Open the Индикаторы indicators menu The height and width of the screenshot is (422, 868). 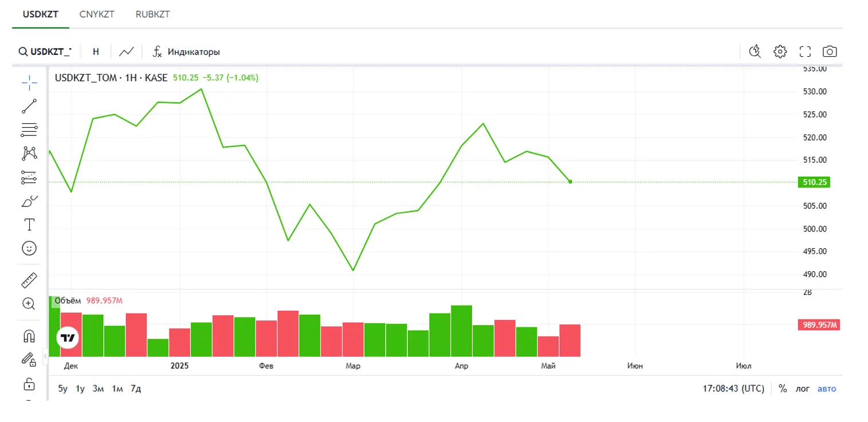186,52
